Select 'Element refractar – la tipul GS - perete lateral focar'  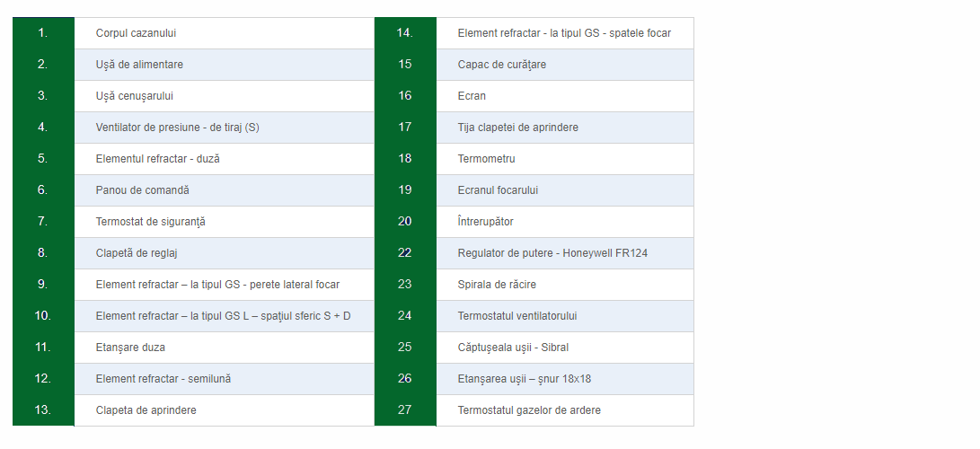[x=217, y=285]
